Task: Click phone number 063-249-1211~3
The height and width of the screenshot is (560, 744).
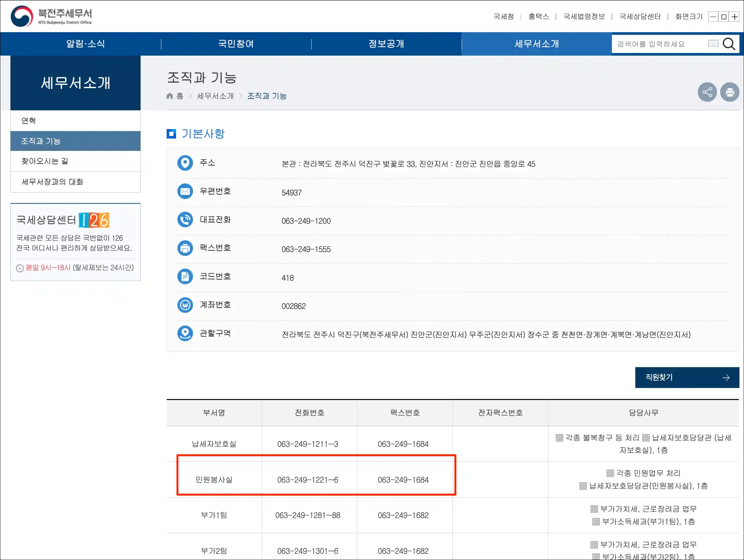Action: [308, 444]
